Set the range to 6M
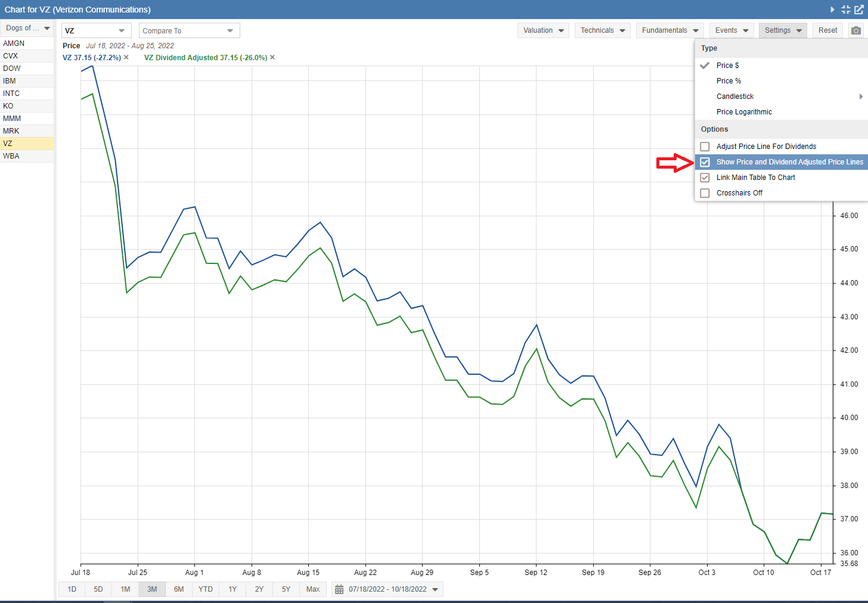Screen dimensions: 868x603 (179, 589)
